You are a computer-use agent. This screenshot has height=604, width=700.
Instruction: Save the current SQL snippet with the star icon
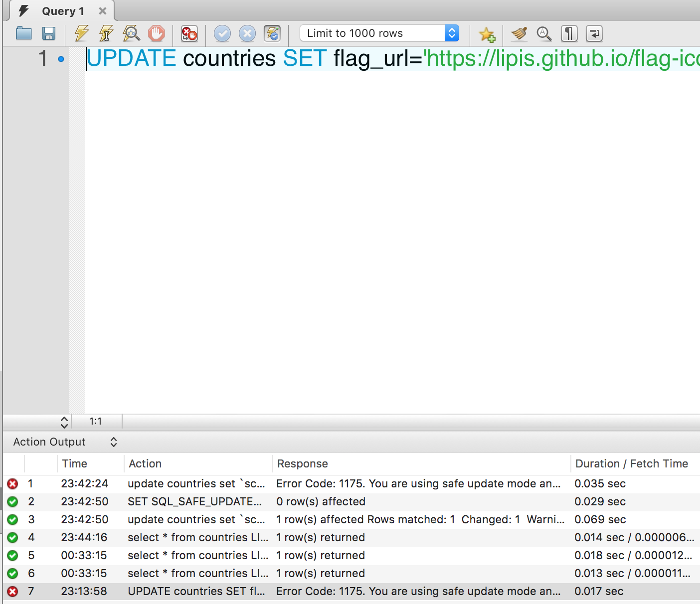(487, 33)
